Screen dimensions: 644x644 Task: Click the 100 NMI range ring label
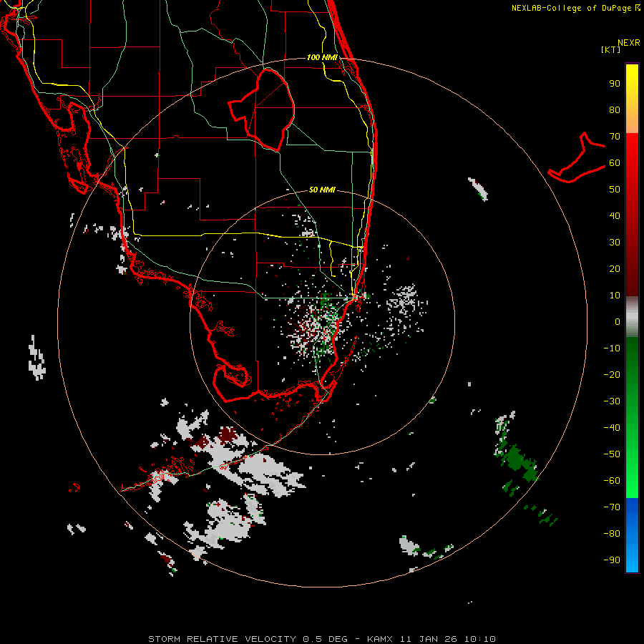pyautogui.click(x=322, y=57)
